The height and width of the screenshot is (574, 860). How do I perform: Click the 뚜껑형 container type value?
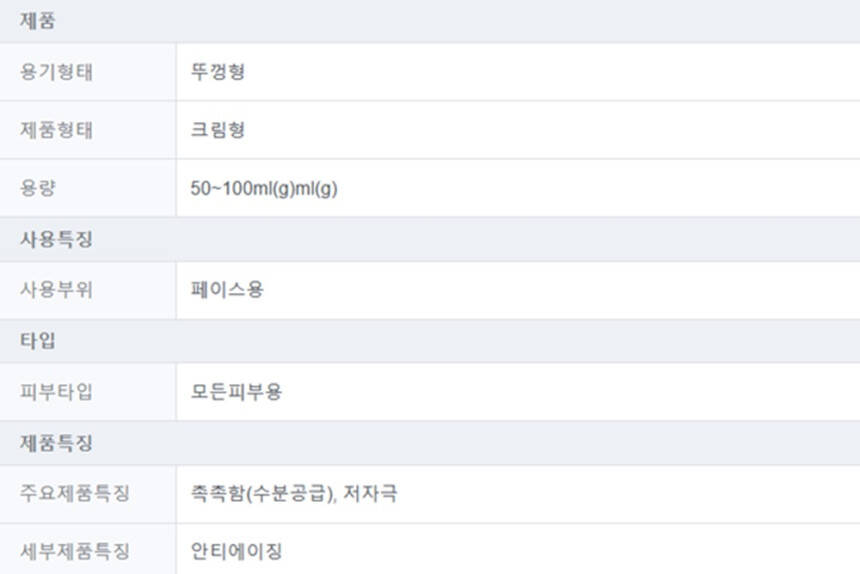[x=218, y=72]
